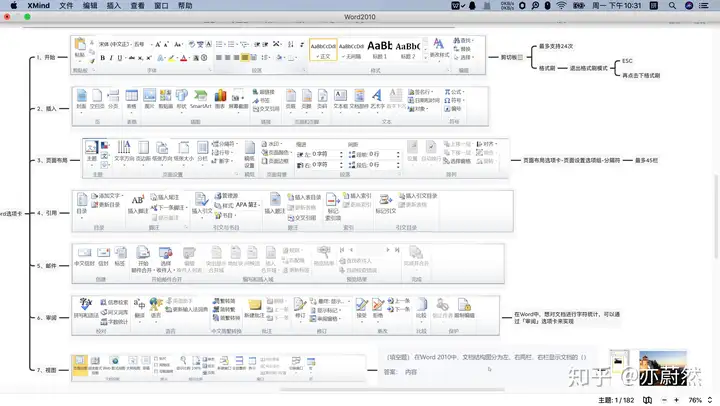720x406 pixels.
Task: Open the 插入 menu in the menu bar
Action: [113, 6]
